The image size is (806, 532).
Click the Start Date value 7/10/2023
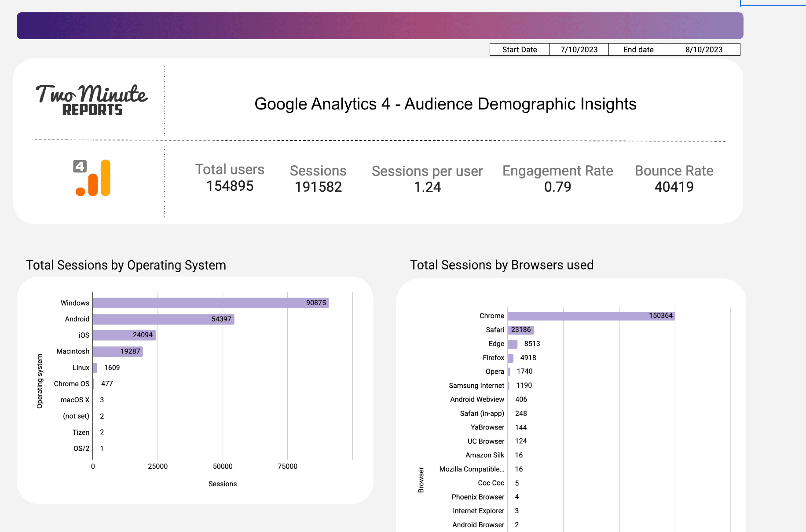(x=578, y=49)
